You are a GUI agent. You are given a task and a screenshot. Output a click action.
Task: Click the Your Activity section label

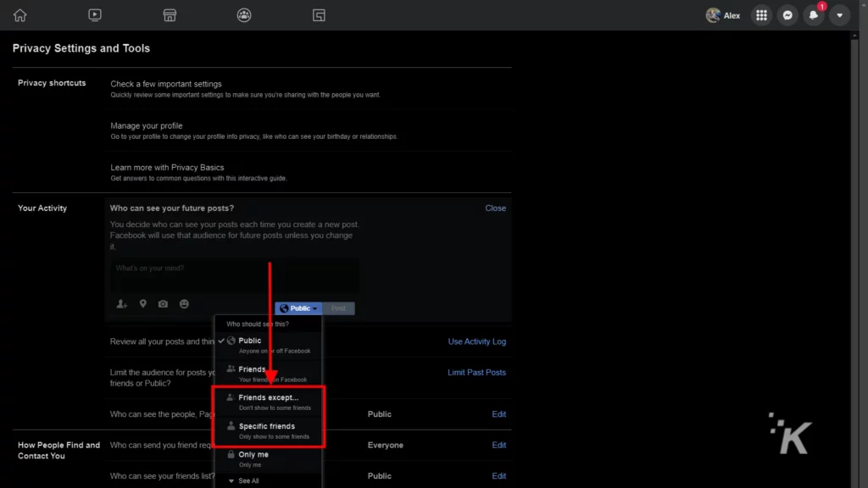click(42, 208)
